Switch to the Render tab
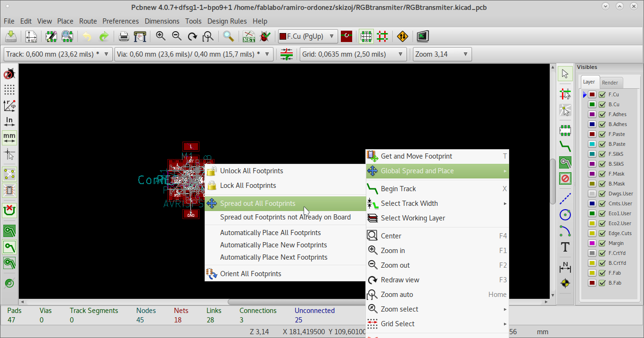This screenshot has height=338, width=644. 610,82
